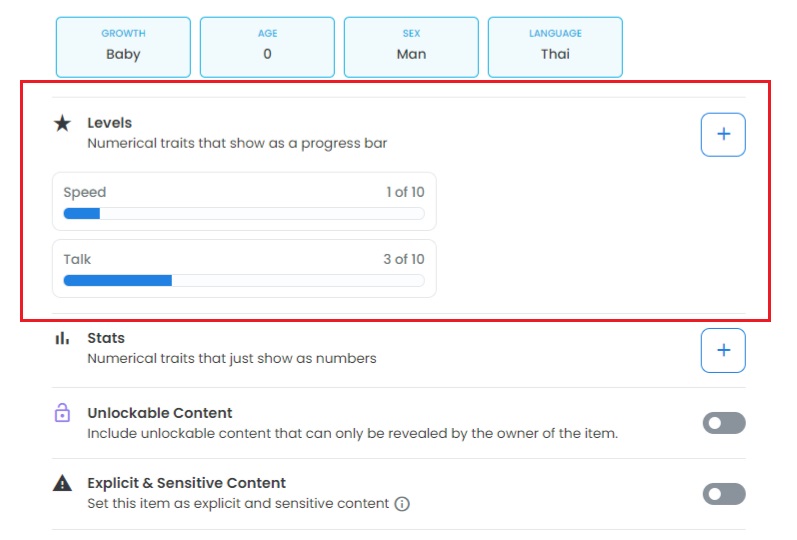
Task: Click the '3 of 10' Talk value
Action: pos(404,259)
